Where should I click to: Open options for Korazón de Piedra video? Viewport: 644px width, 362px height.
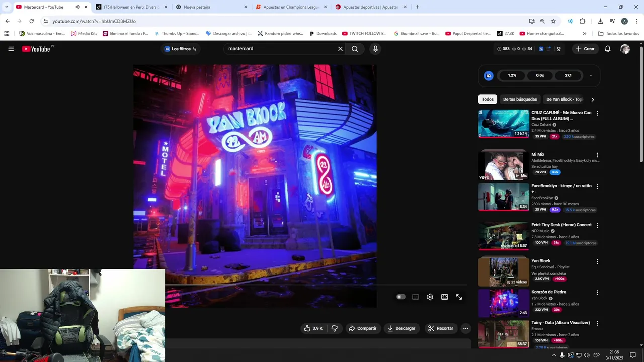[x=597, y=292]
